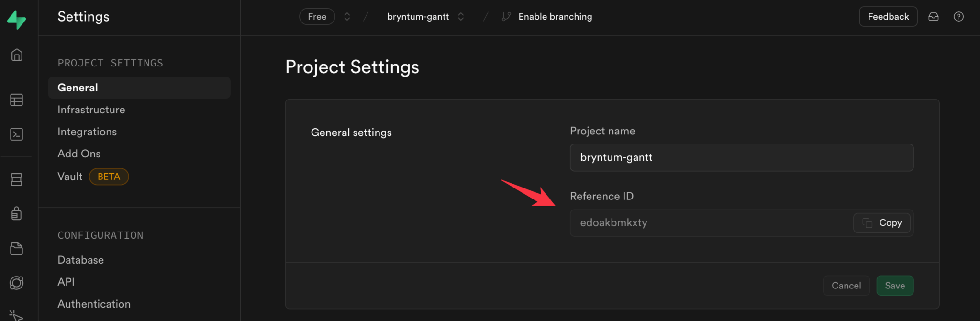Click the copy icon in the Copy button
Screen dimensions: 980x321
pos(868,223)
